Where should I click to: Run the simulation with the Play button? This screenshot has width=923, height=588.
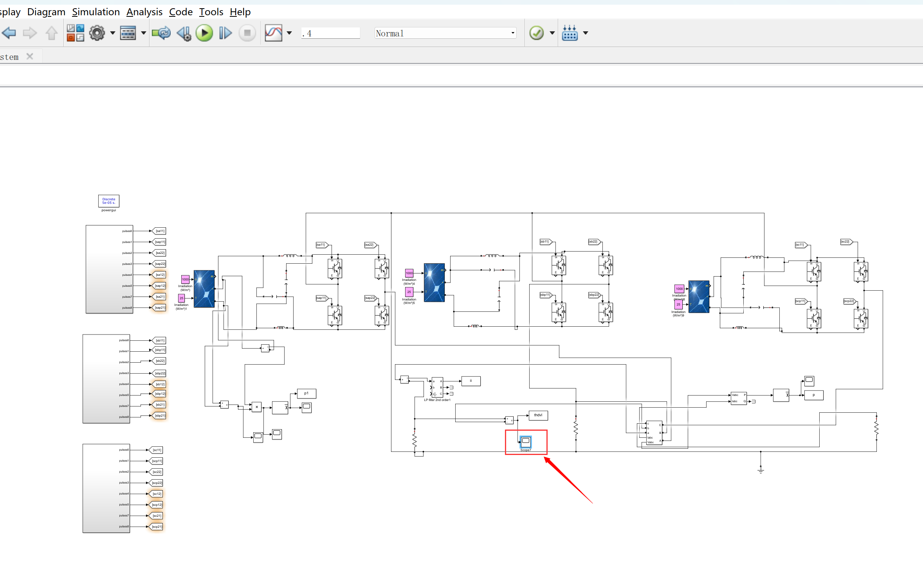point(204,33)
